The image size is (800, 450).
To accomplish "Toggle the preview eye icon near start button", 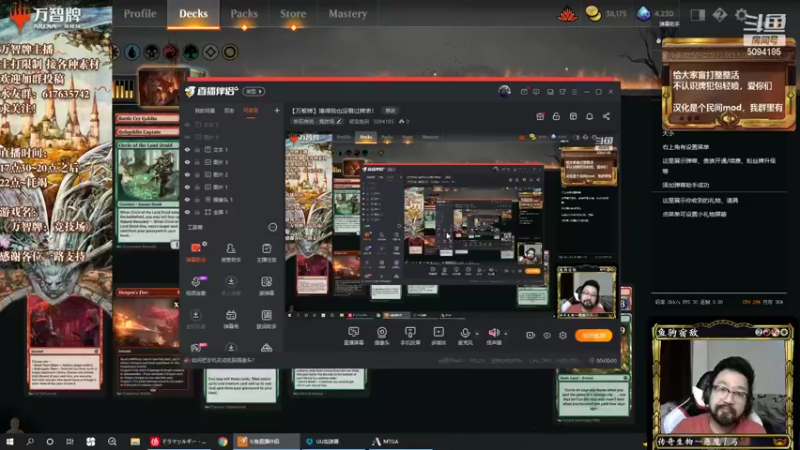I will (546, 335).
